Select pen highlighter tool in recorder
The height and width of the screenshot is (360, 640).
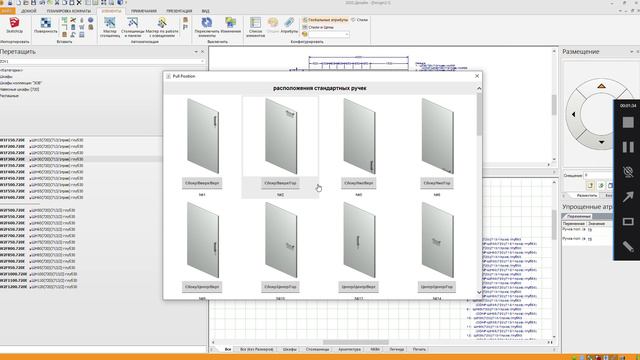pos(628,246)
